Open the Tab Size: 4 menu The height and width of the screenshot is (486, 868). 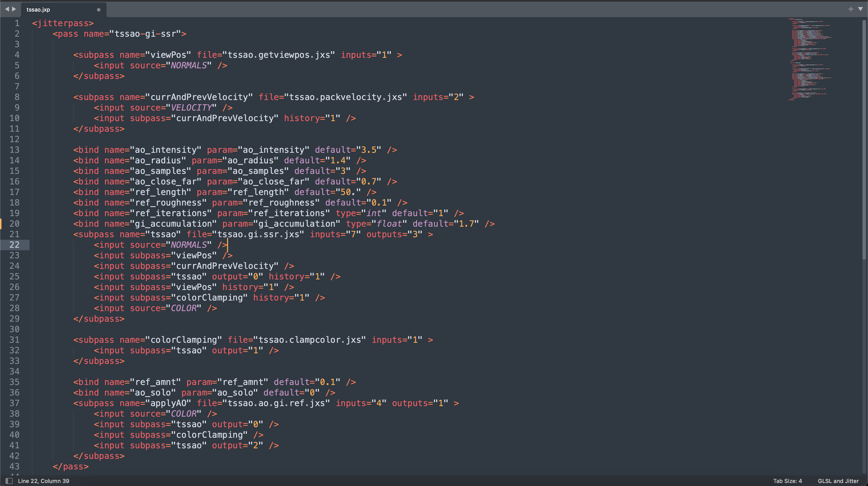(787, 481)
